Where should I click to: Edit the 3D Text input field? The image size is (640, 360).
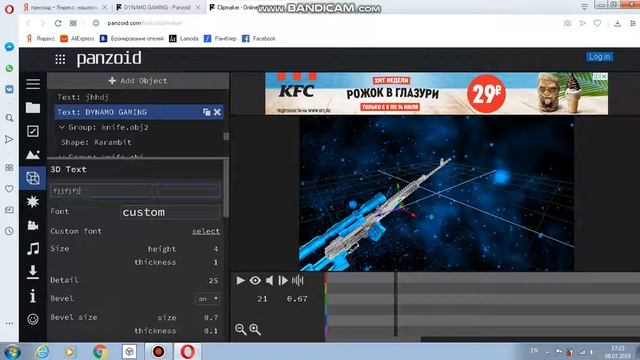(136, 190)
